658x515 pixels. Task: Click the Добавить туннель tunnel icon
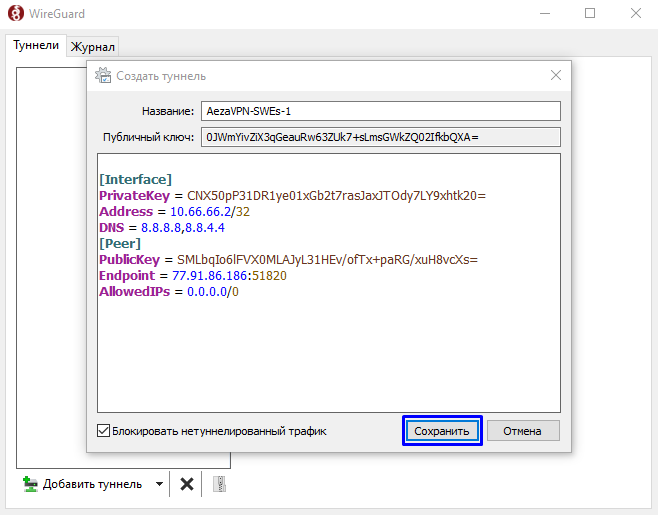[30, 485]
